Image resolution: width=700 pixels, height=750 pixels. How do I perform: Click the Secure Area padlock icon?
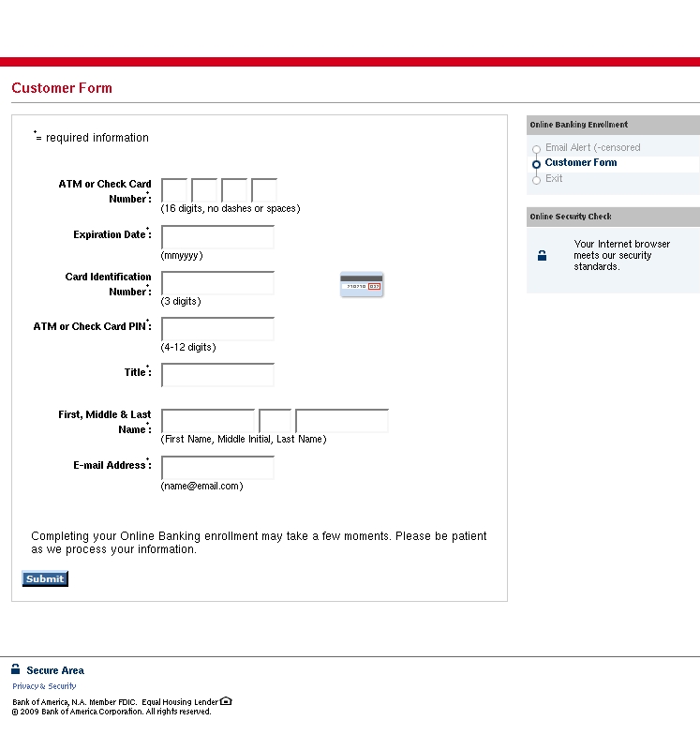(15, 669)
